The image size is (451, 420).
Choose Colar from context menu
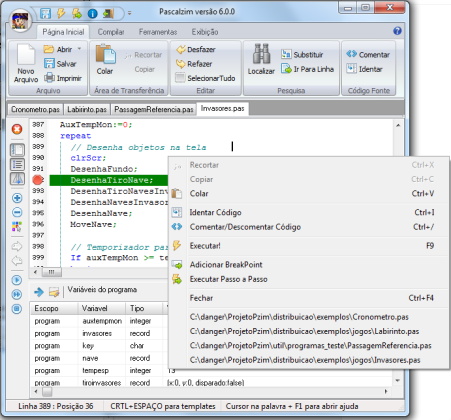(x=309, y=193)
